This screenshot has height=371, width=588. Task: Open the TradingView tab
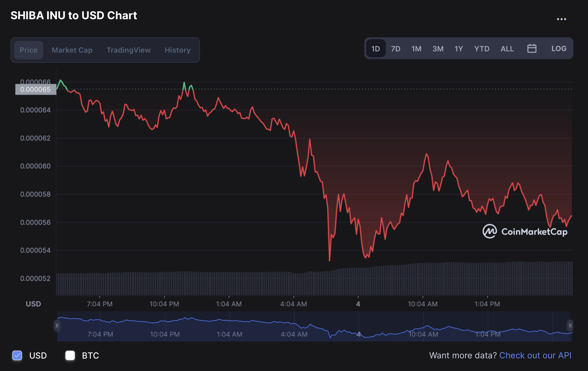[x=128, y=50]
